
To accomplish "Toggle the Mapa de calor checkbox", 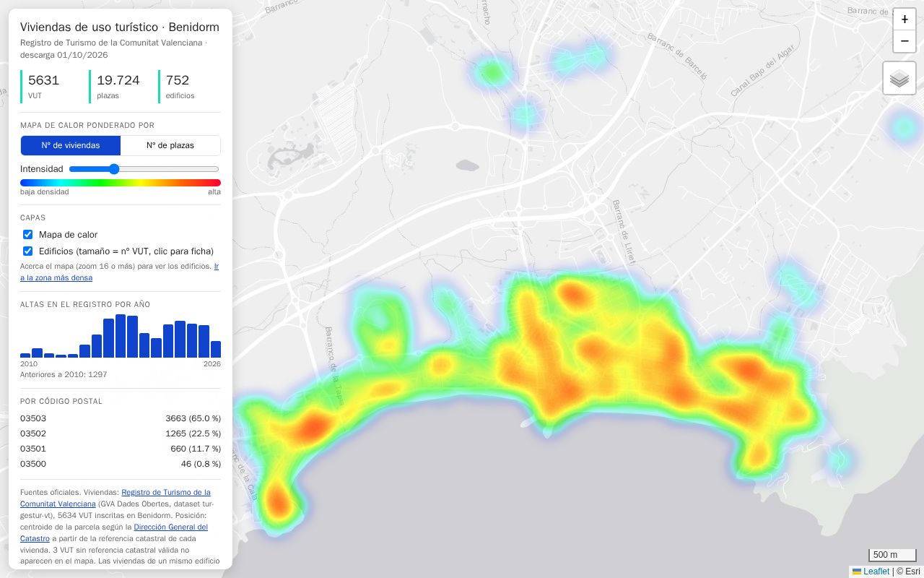I will pos(28,235).
